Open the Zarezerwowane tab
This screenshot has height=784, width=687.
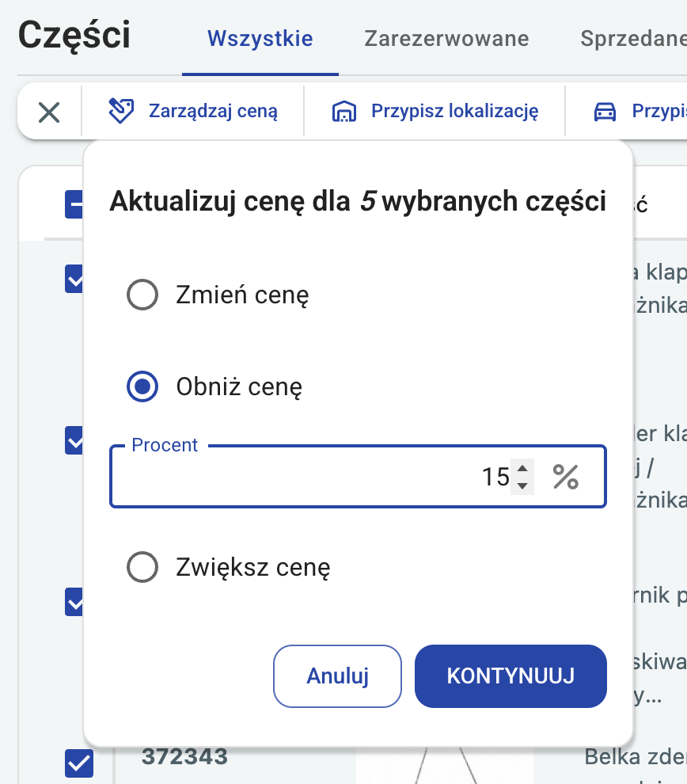pos(446,39)
